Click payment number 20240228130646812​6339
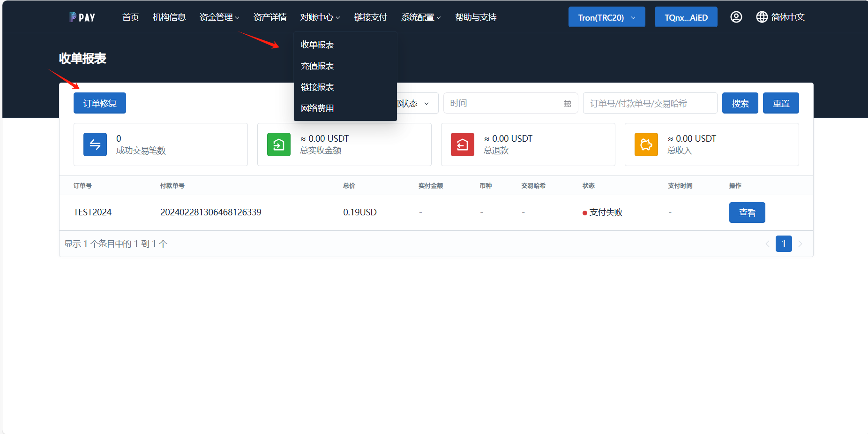This screenshot has width=868, height=434. [211, 212]
